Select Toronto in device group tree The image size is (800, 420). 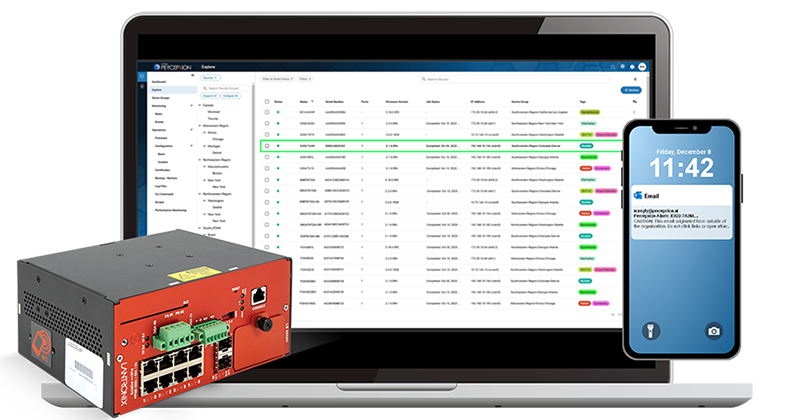213,118
